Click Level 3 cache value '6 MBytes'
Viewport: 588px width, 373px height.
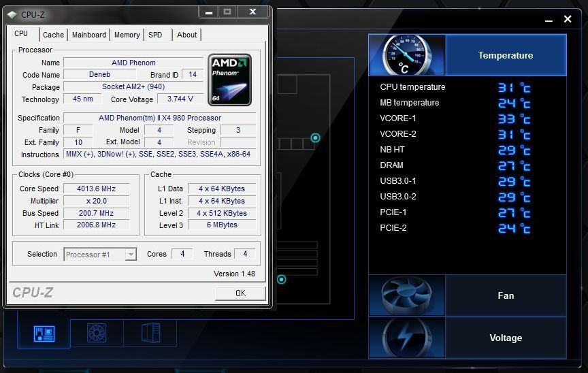222,225
